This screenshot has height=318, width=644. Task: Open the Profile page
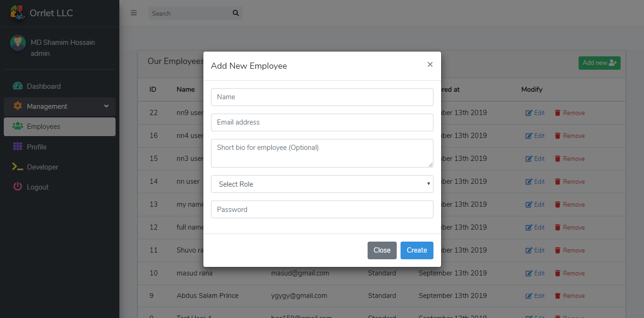[x=60, y=147]
